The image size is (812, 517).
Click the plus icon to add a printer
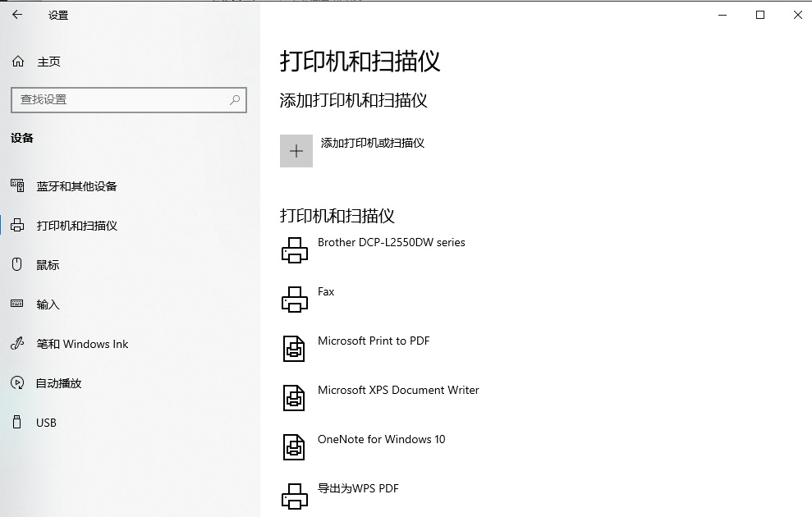tap(296, 151)
